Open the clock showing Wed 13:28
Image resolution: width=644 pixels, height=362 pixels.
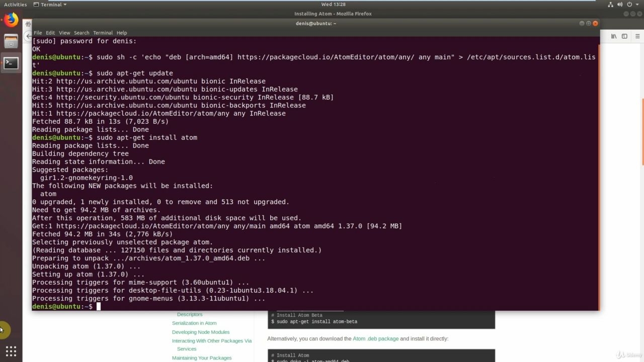coord(334,5)
